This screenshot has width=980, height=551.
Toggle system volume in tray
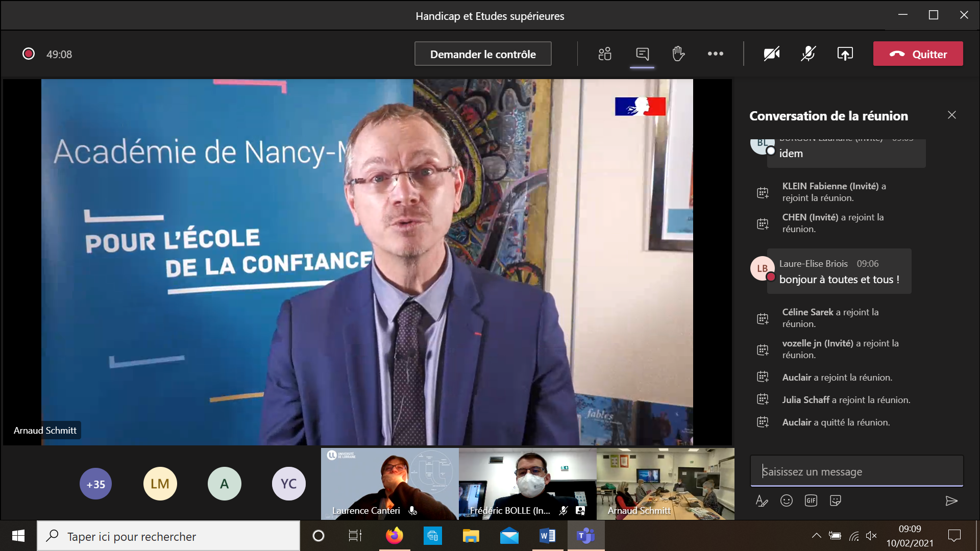871,536
